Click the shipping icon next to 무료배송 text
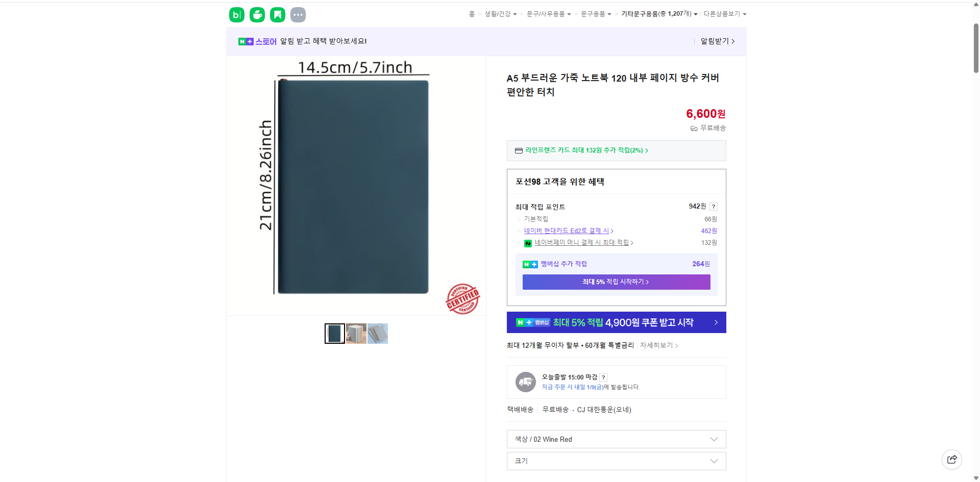980x482 pixels. point(694,128)
